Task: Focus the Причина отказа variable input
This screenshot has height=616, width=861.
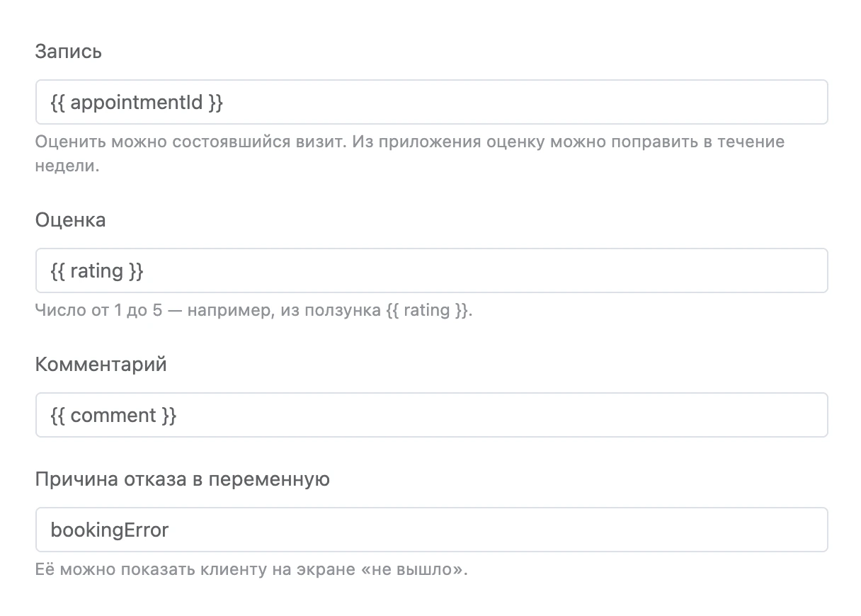Action: click(431, 530)
